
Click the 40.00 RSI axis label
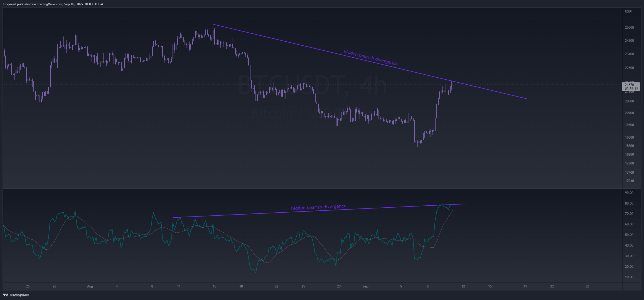pos(629,245)
